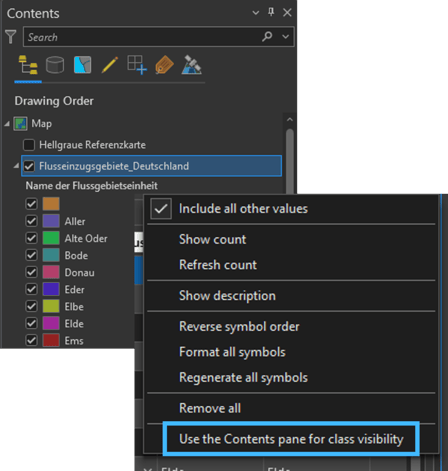Toggle Flusseinzugsgebiete_Deutschland layer visibility

point(29,166)
